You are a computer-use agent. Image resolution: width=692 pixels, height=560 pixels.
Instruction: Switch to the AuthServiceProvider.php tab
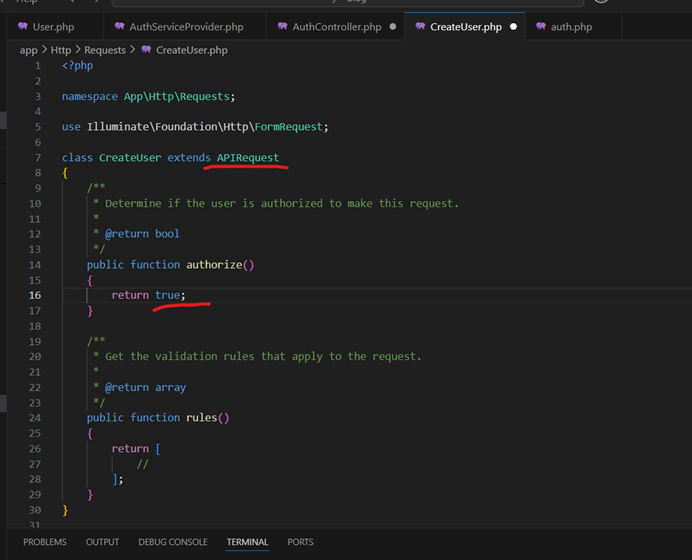coord(186,27)
